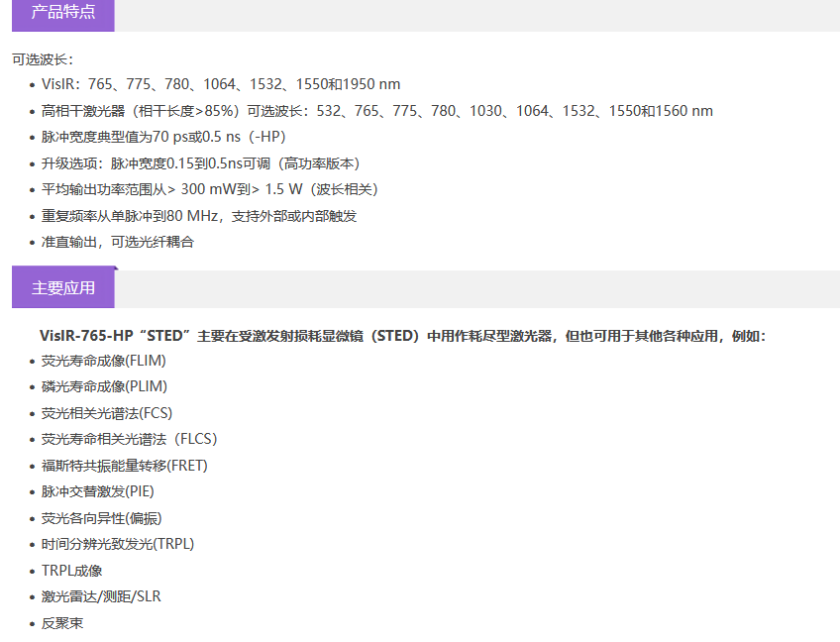
Task: Click 福斯特共振能量转移(FRET) item
Action: (x=124, y=466)
